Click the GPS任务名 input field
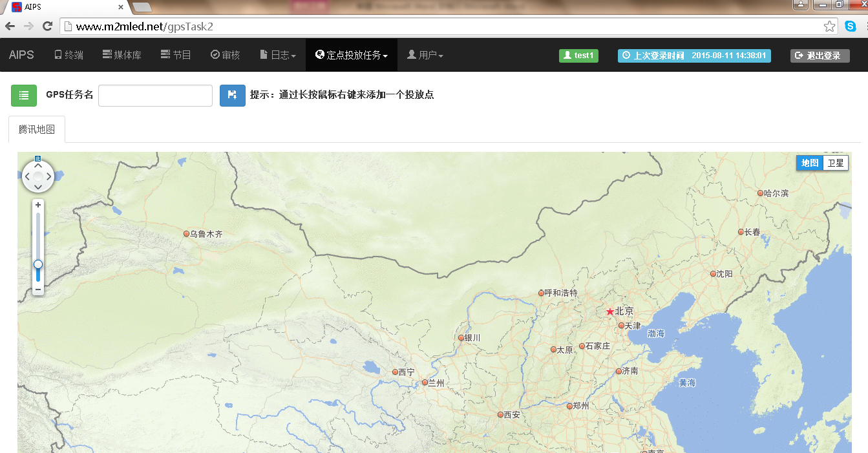The width and height of the screenshot is (868, 453). click(x=155, y=95)
